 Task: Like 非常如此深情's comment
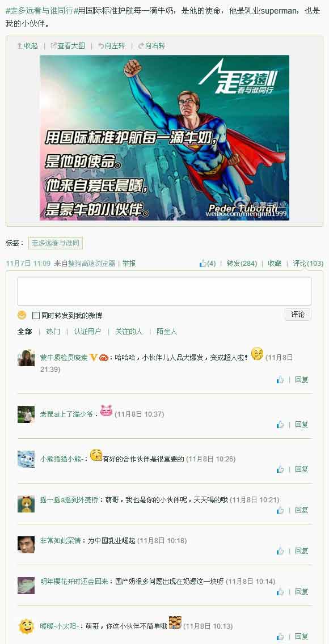coord(280,551)
